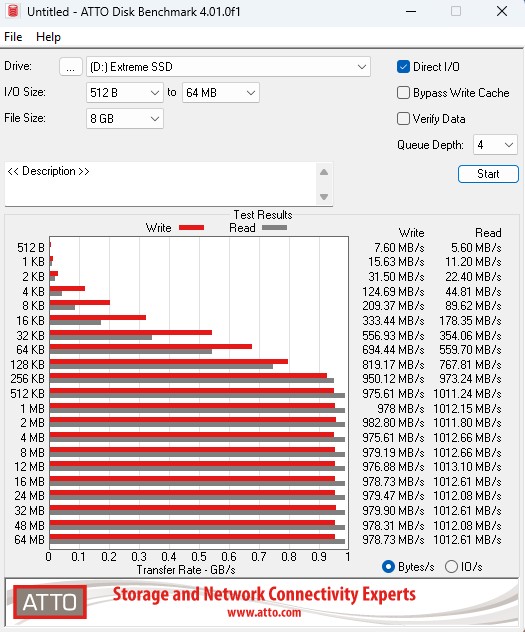The height and width of the screenshot is (632, 525).
Task: Click the ATTO logo in the banner
Action: (50, 602)
